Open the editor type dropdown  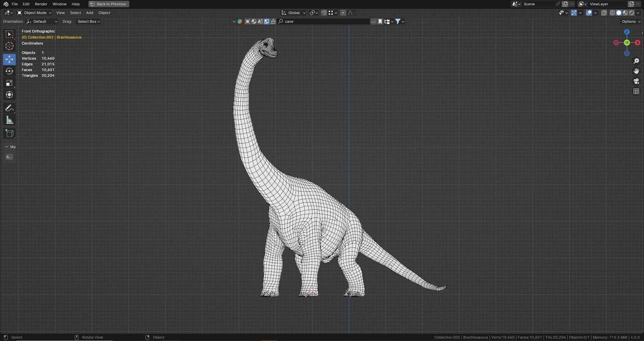(8, 13)
